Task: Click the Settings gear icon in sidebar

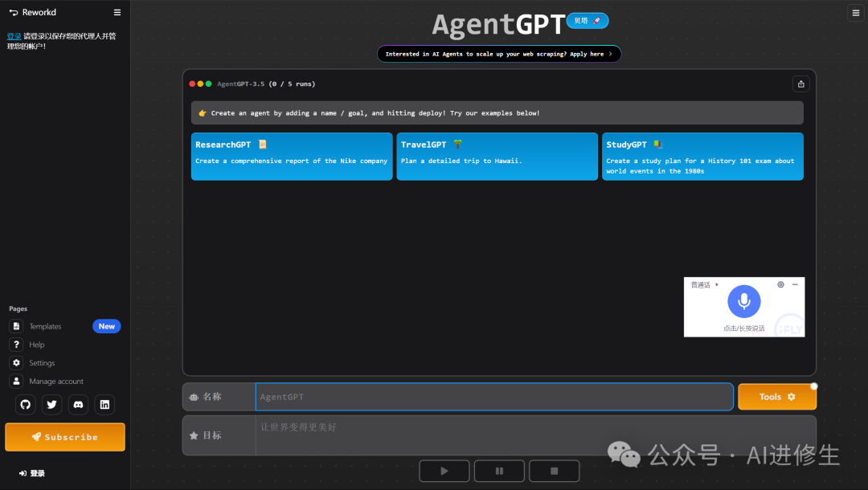Action: pos(17,363)
